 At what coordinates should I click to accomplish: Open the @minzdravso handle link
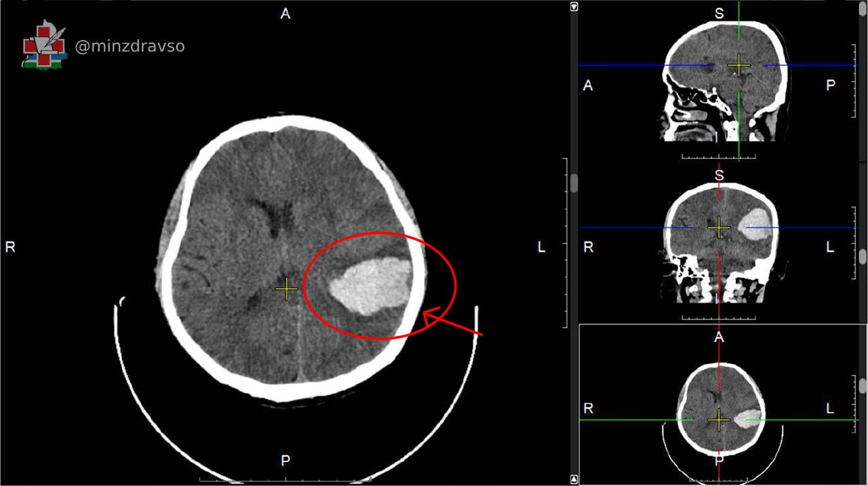[x=130, y=46]
